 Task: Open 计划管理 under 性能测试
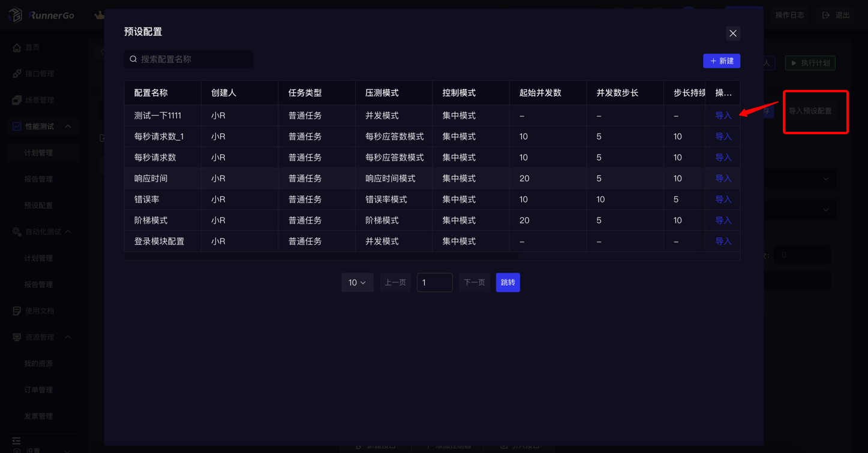coord(38,153)
